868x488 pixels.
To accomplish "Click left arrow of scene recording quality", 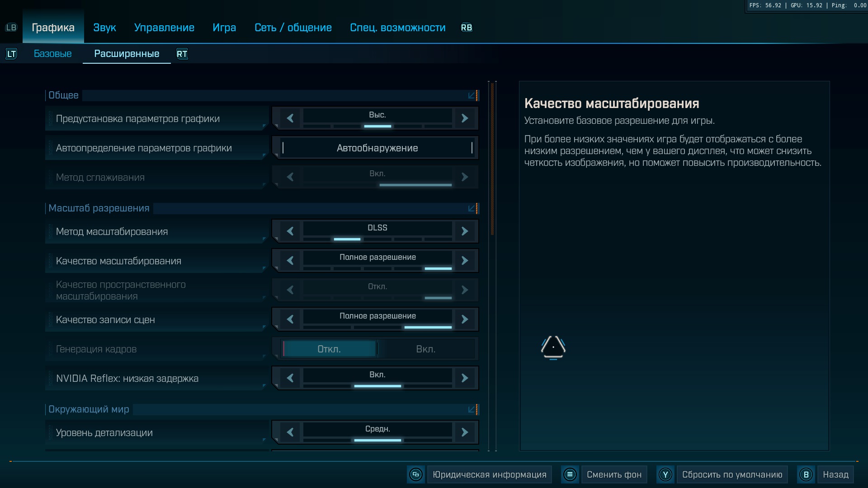I will tap(290, 319).
